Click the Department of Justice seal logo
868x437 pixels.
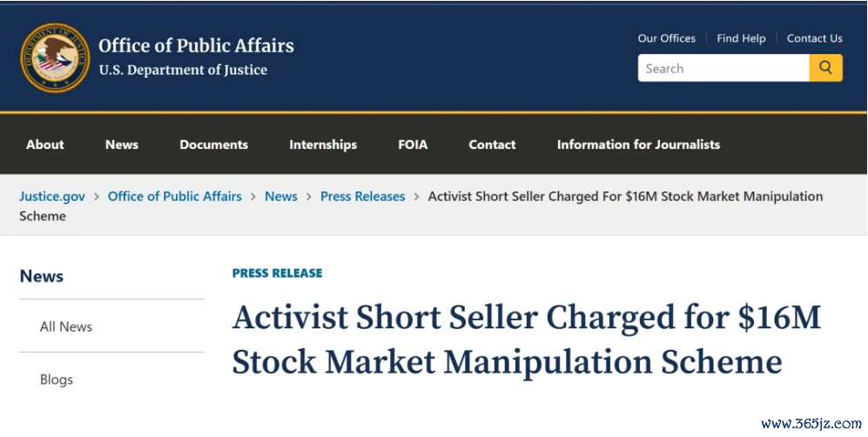coord(55,57)
